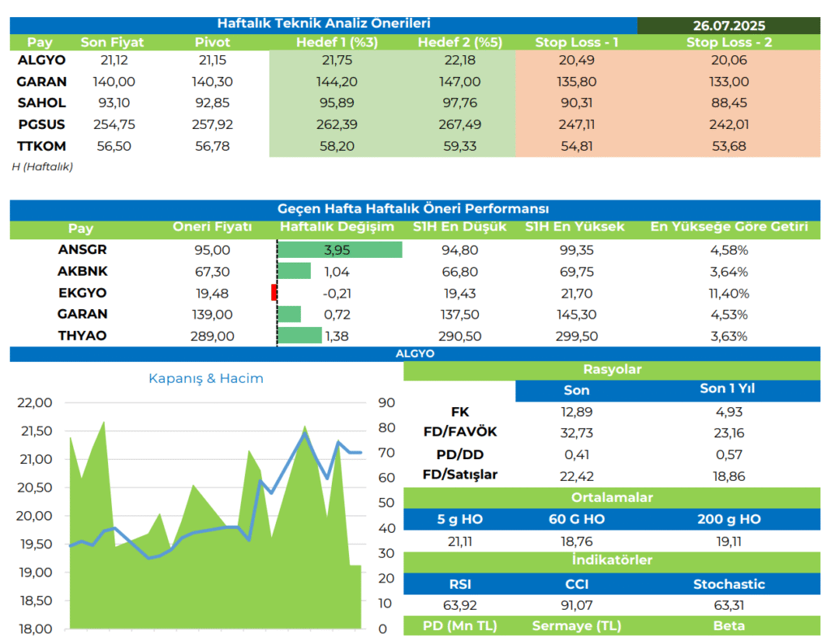Click the "Stop Loss - 2" header

tap(729, 42)
